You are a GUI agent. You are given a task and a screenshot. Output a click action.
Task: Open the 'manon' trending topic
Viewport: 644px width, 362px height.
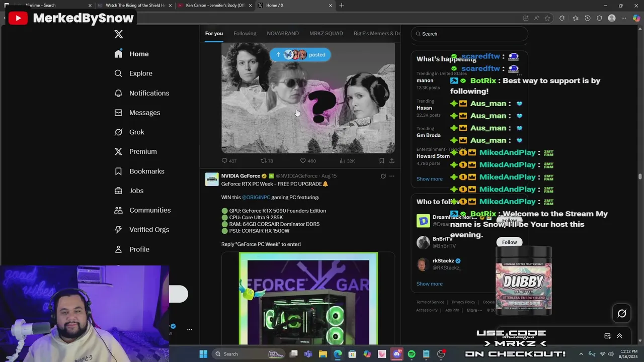425,80
